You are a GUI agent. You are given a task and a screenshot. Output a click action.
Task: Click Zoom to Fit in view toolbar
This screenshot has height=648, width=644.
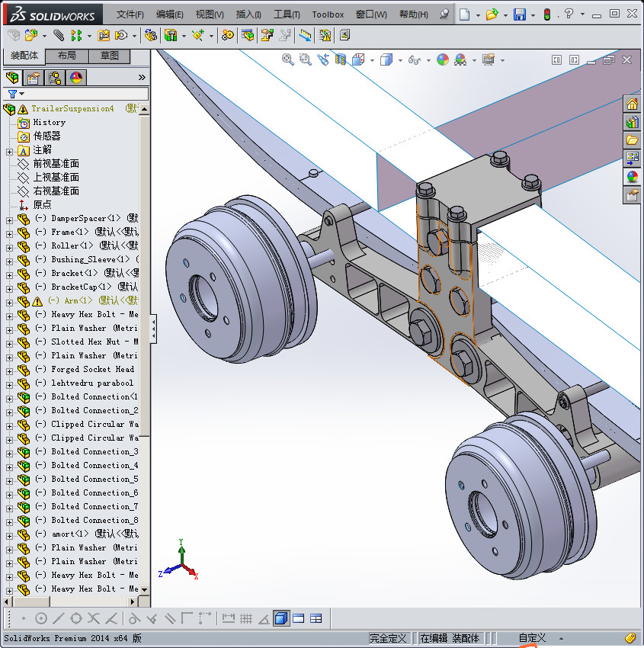(288, 60)
